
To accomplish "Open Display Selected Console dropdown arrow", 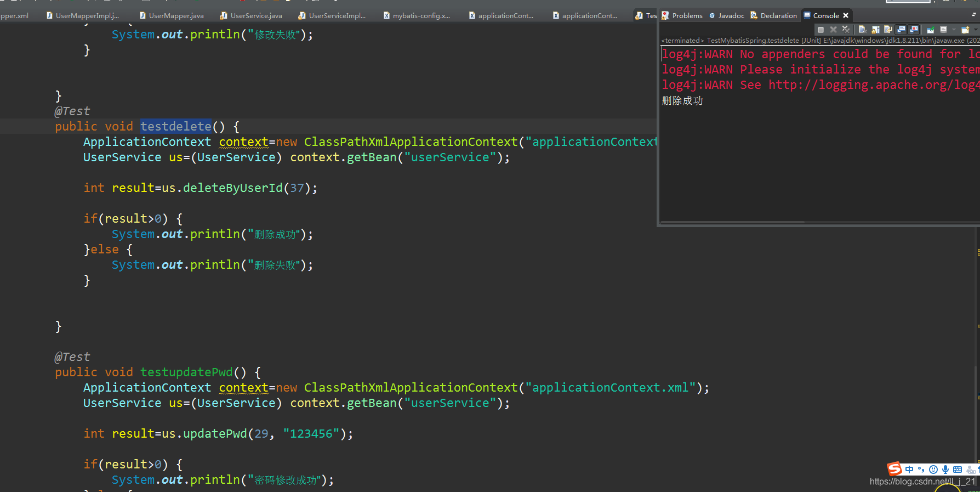I will tap(954, 30).
